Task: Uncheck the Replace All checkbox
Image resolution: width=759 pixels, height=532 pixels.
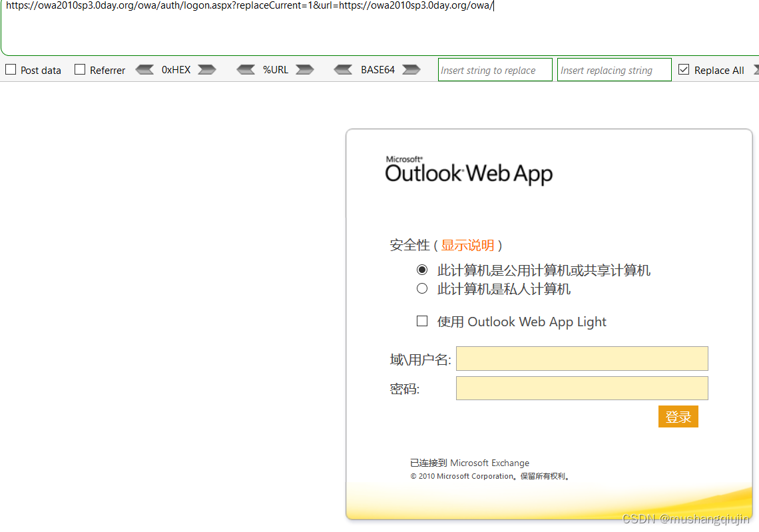Action: pos(684,70)
